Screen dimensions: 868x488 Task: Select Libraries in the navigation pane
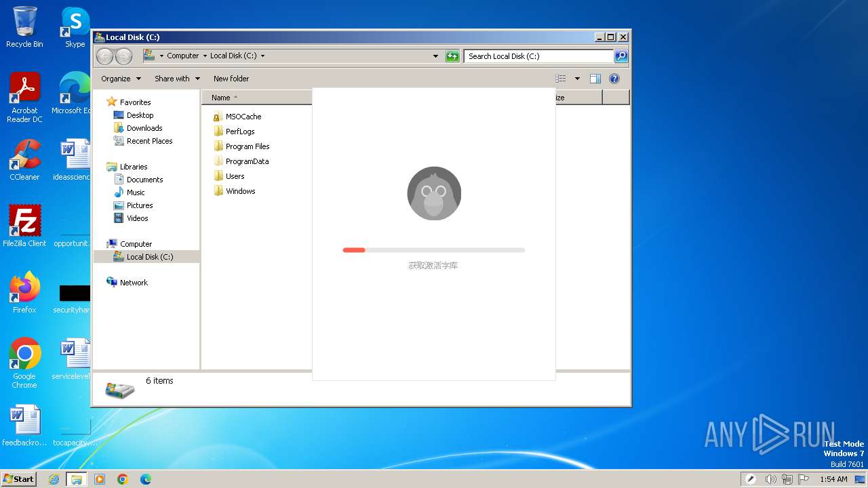click(x=127, y=167)
